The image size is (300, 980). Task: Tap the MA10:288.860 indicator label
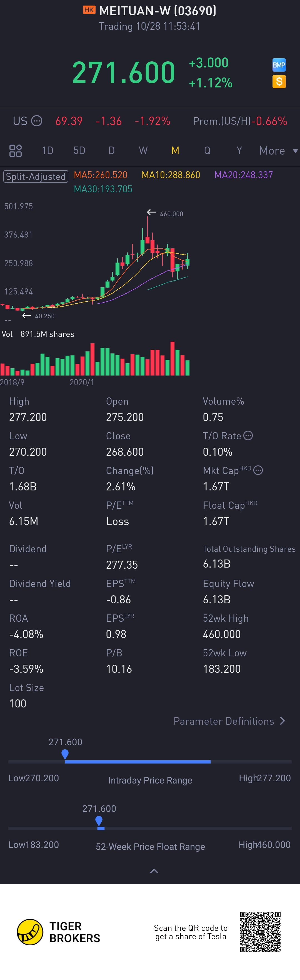click(x=171, y=175)
